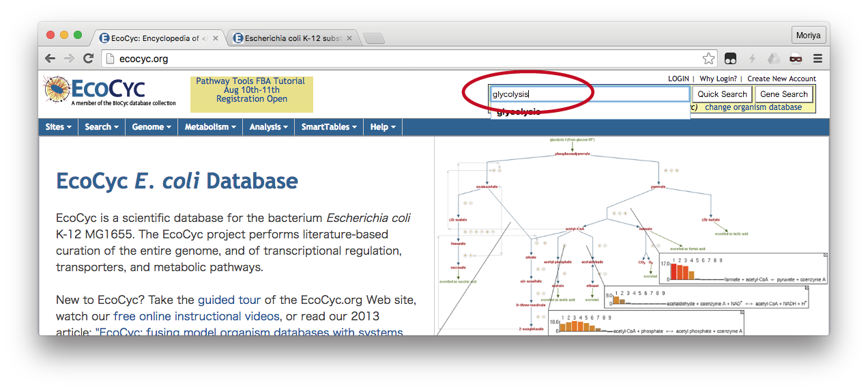Expand the Analysis menu
Screen dimensions: 868x390
click(x=269, y=127)
